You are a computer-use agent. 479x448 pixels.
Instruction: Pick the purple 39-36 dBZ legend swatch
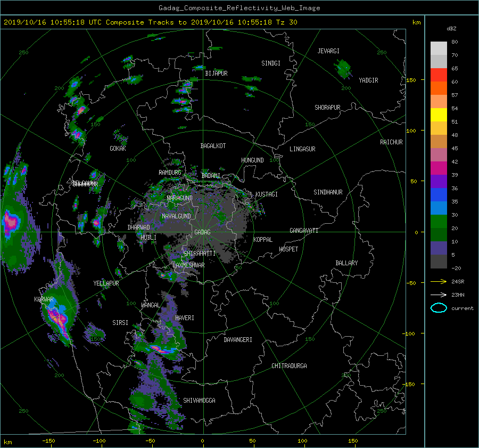(x=439, y=181)
